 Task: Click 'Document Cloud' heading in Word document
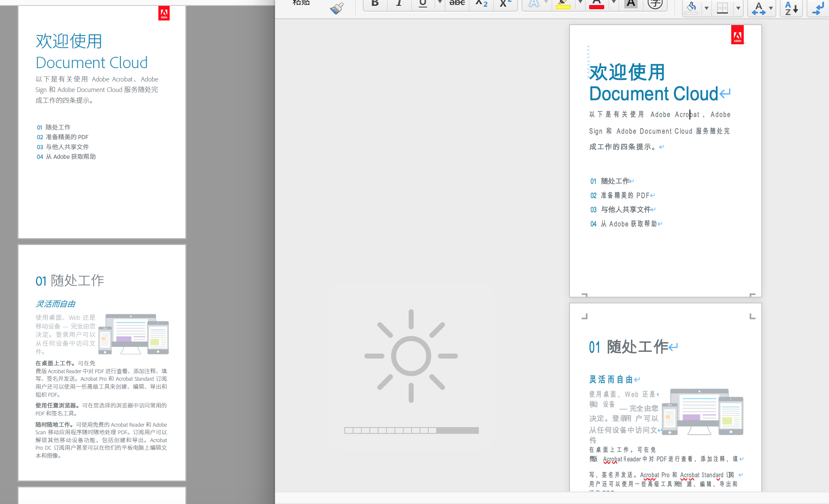pyautogui.click(x=654, y=94)
